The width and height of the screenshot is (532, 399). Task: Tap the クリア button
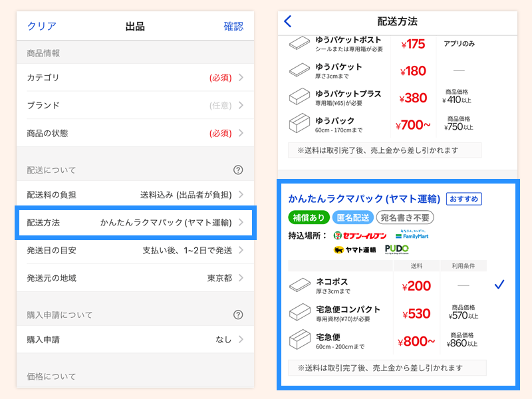(x=42, y=26)
